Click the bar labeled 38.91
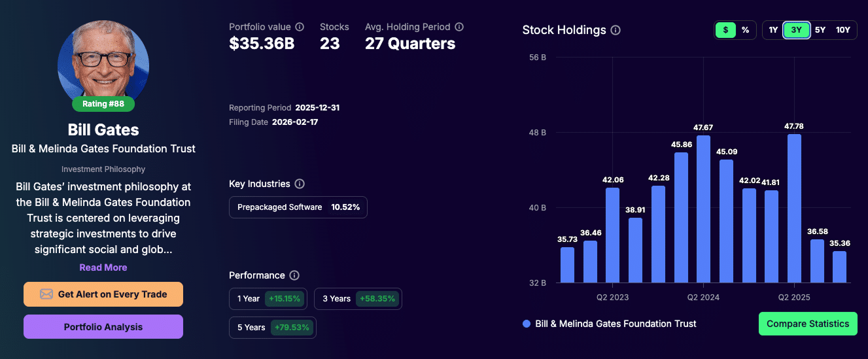This screenshot has height=359, width=868. [x=635, y=250]
